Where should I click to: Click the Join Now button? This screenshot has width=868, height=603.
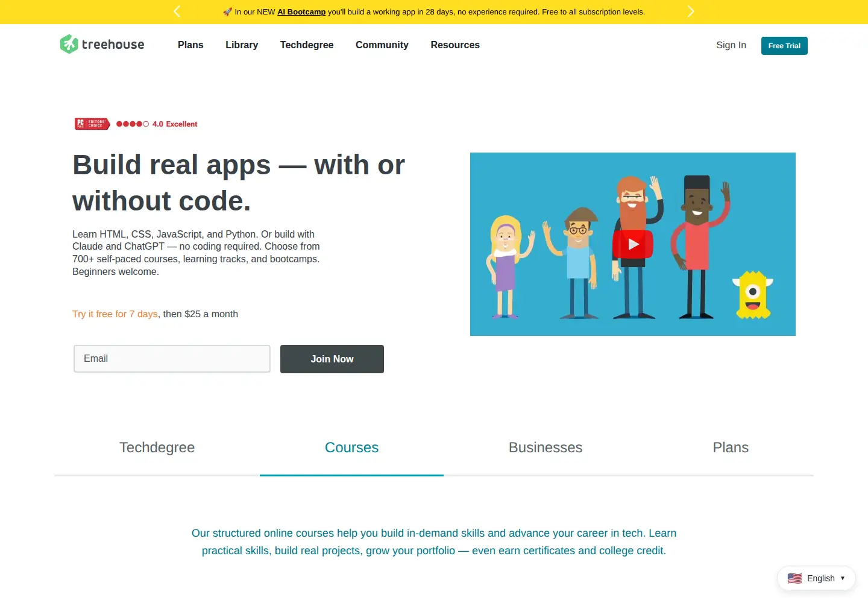click(x=332, y=359)
